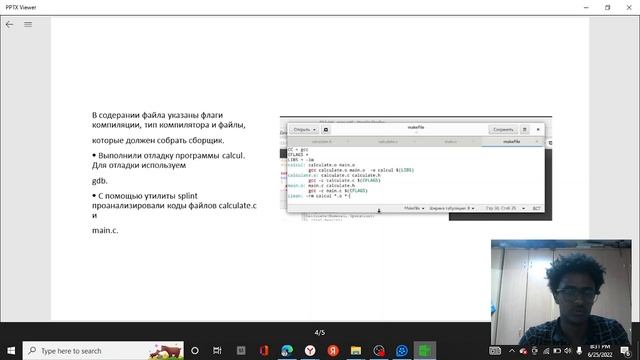This screenshot has height=360, width=640.
Task: Open the volume speaker tray icon
Action: (x=568, y=351)
